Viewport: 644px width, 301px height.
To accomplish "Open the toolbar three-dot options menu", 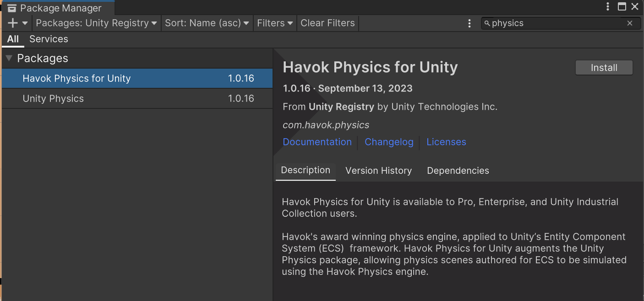I will (469, 23).
